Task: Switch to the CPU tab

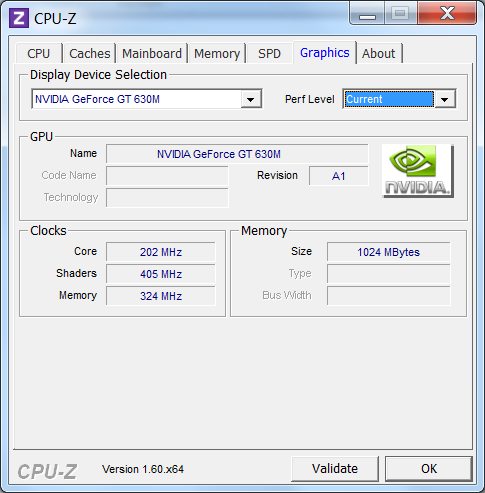Action: click(x=39, y=53)
